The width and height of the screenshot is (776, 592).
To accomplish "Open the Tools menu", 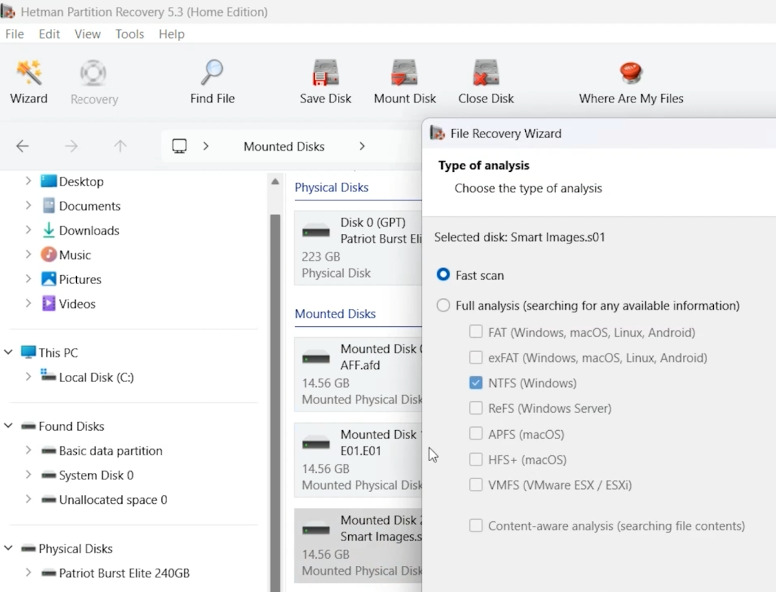I will pos(130,34).
